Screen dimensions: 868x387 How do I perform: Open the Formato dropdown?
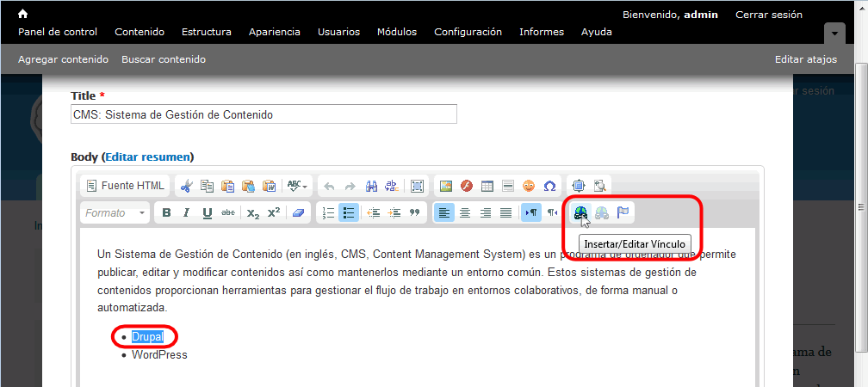115,213
